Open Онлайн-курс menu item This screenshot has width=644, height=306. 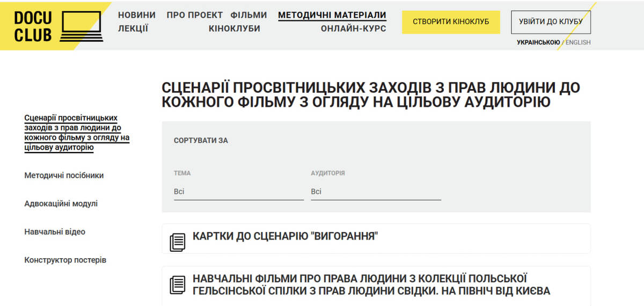tap(354, 28)
